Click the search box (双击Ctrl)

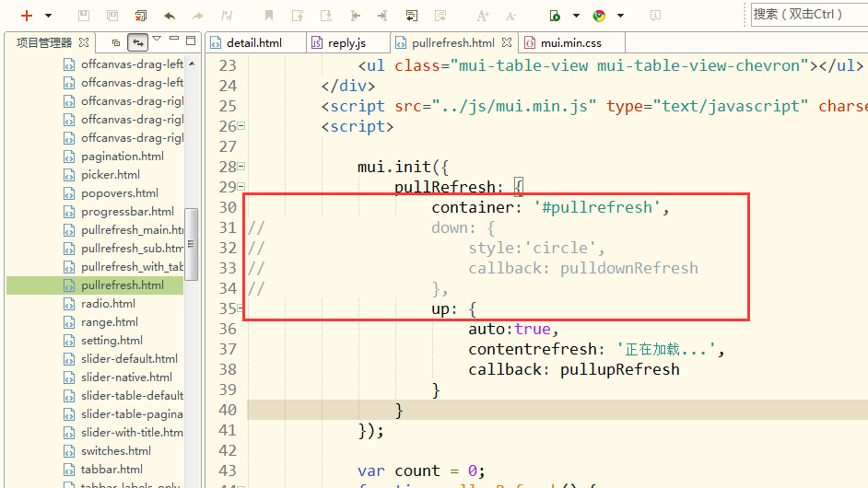(809, 15)
